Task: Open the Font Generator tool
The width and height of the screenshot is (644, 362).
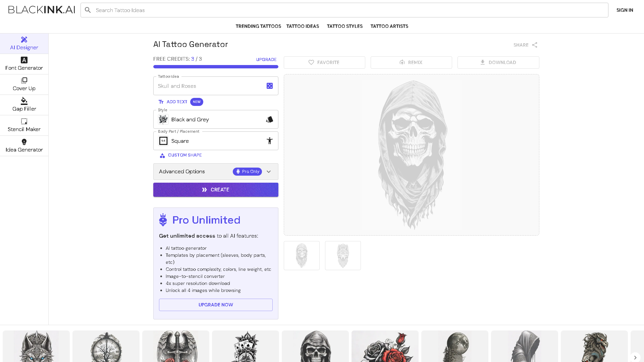Action: [24, 64]
